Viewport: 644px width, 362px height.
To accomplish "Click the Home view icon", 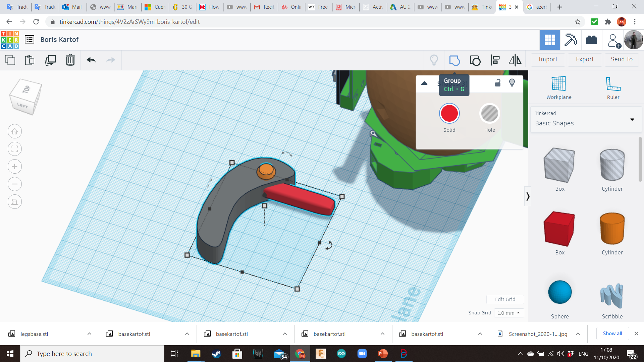I will pyautogui.click(x=14, y=131).
